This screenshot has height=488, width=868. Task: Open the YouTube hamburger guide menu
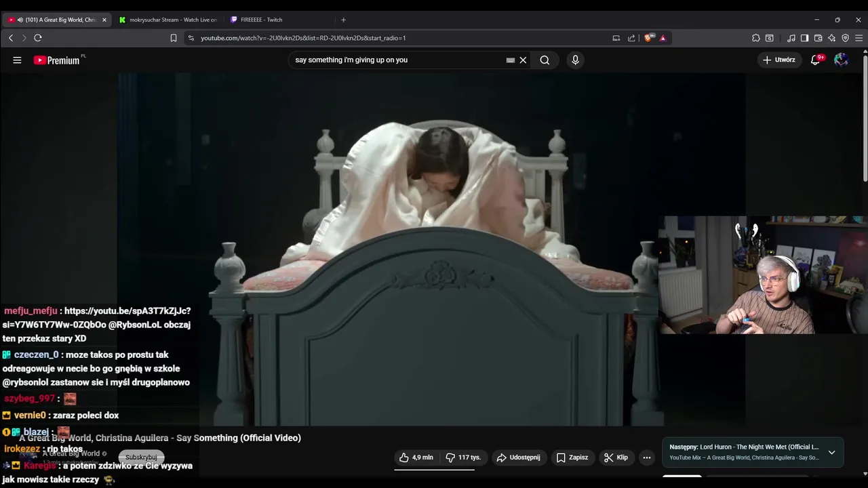pos(17,60)
